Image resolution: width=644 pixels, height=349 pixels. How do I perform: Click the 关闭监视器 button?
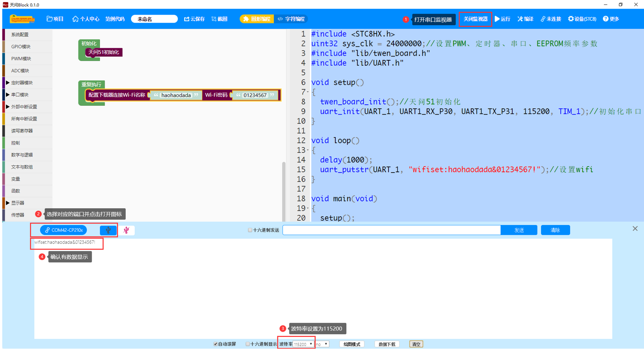475,19
